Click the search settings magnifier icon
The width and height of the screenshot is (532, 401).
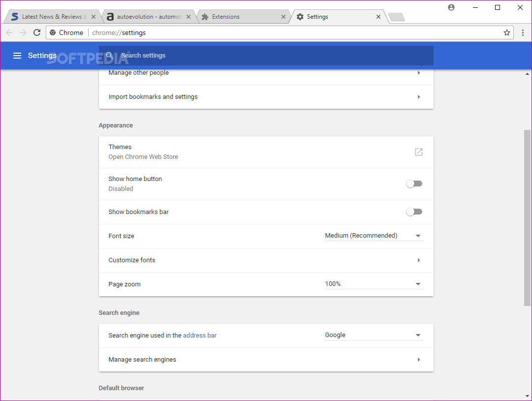(x=109, y=56)
